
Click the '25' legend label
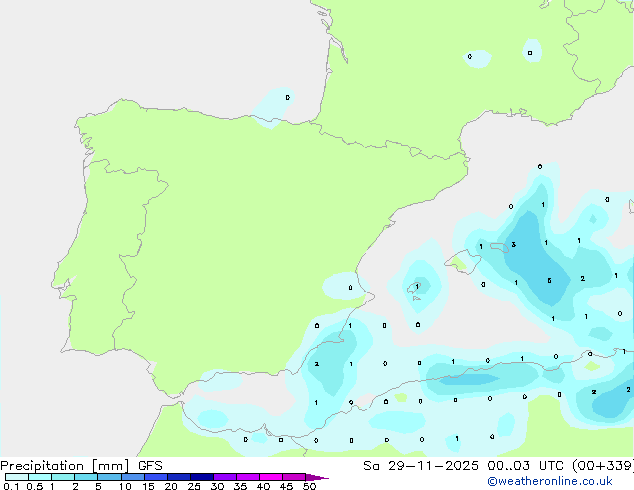tap(194, 486)
